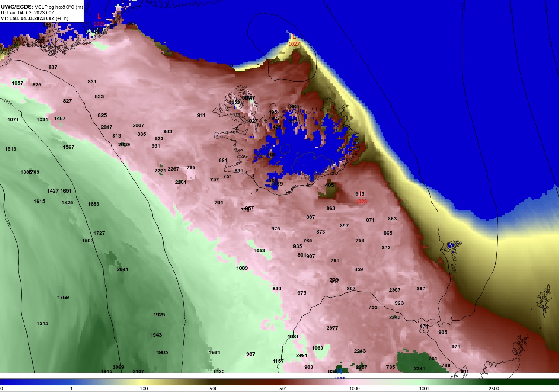This screenshot has width=559, height=392.
Task: Click the 2007 height value
Action: (138, 125)
